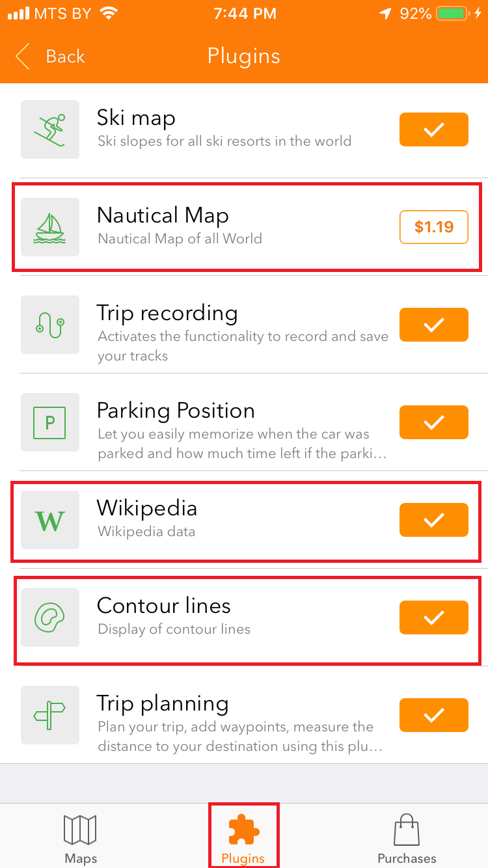Image resolution: width=488 pixels, height=868 pixels.
Task: Tap the Trip recording route icon
Action: pos(50,325)
